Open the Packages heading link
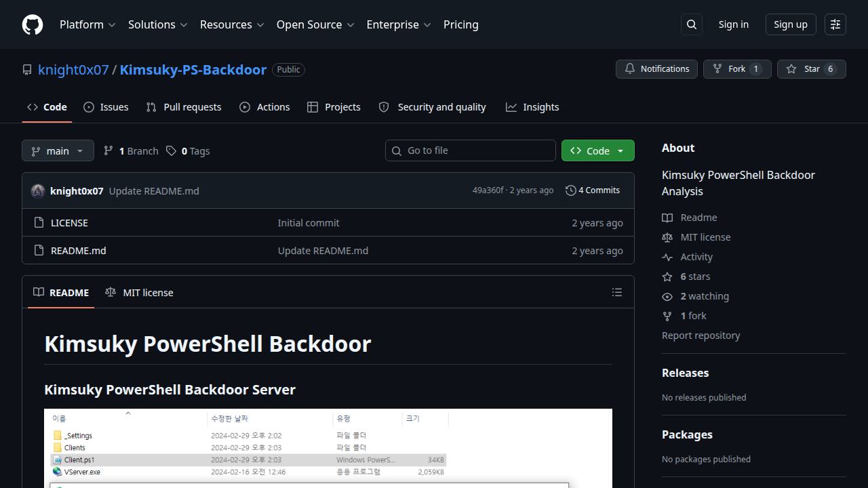 687,434
